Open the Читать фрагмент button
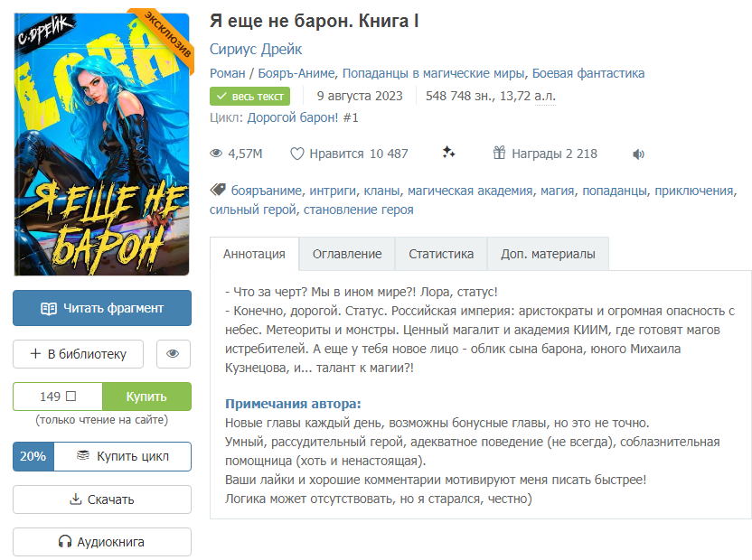The width and height of the screenshot is (752, 560). [x=102, y=308]
